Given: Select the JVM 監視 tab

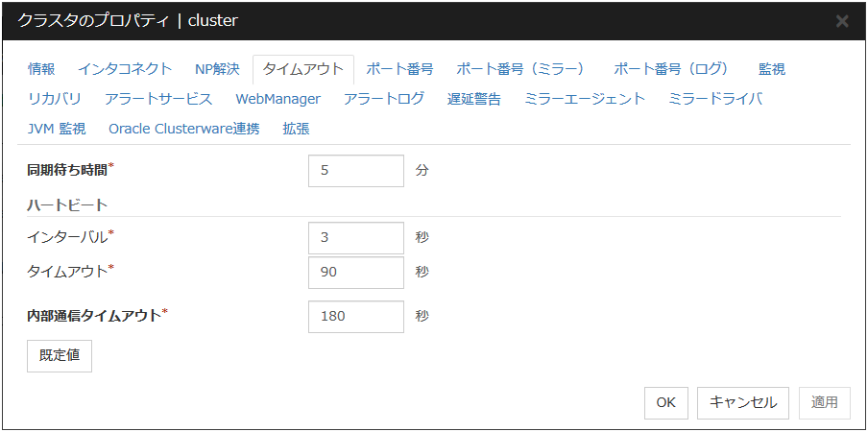Looking at the screenshot, I should coord(57,129).
